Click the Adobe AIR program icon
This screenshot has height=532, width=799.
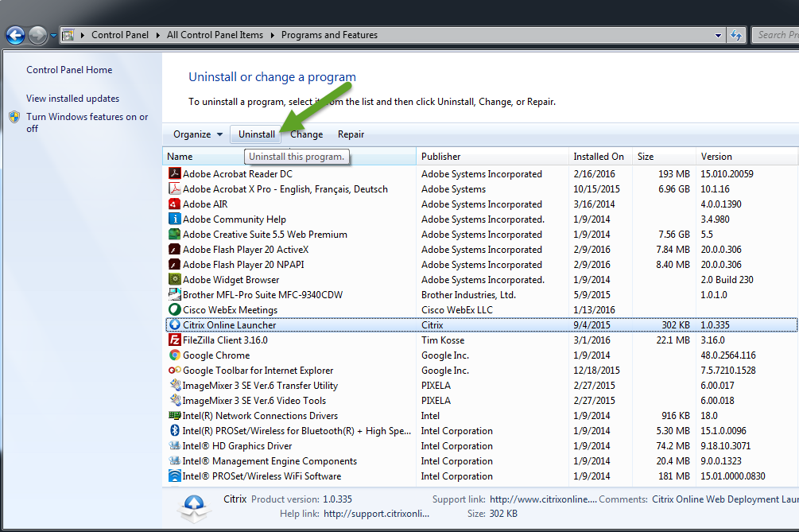[x=176, y=204]
